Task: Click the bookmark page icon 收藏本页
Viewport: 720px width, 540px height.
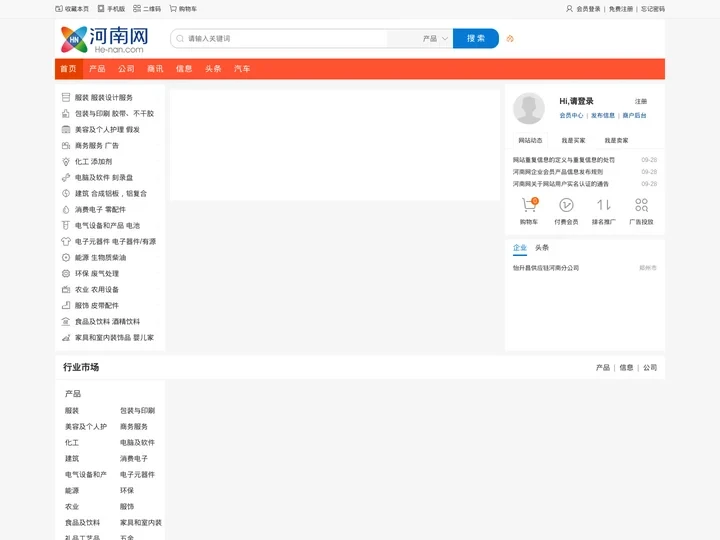Action: pyautogui.click(x=59, y=9)
